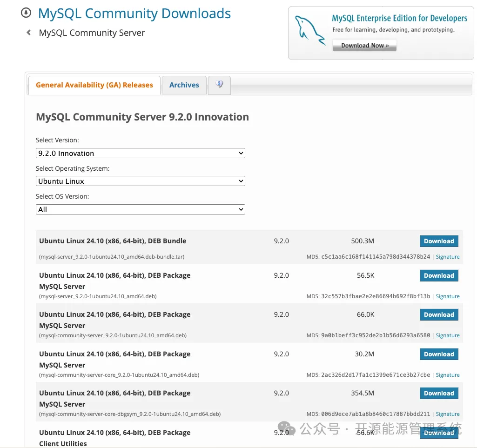The width and height of the screenshot is (477, 448).
Task: Click MD5 hash 32c557b3fbae2e2e86694b692f8bf13b
Action: tap(376, 296)
